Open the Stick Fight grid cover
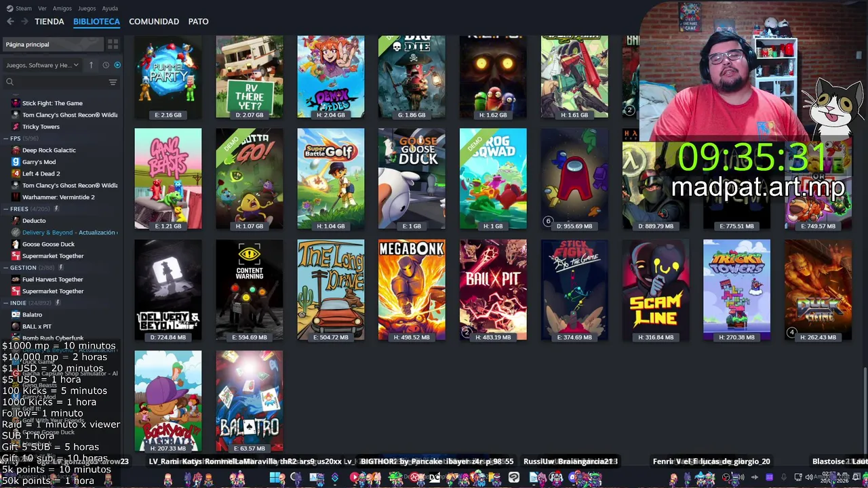 tap(574, 290)
